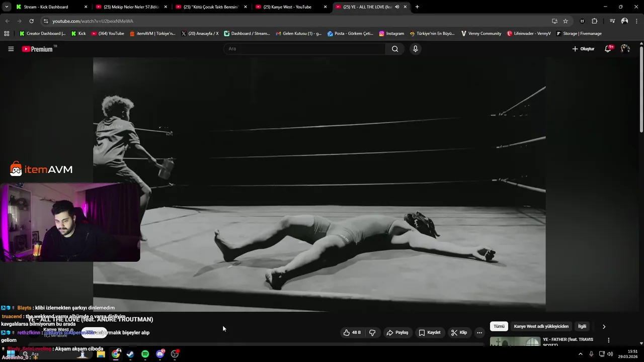Open Spotify from the taskbar
The height and width of the screenshot is (362, 644).
(145, 354)
